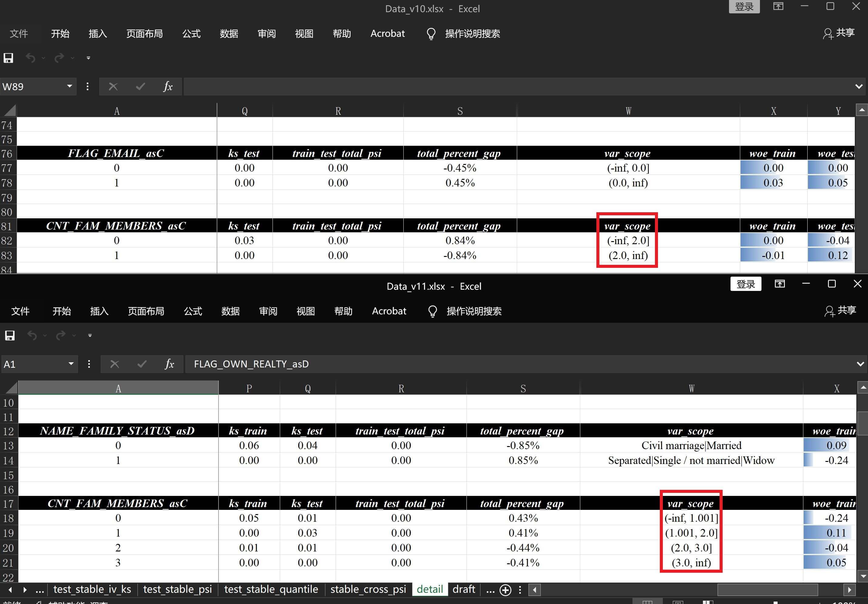Click Save icon in Data_v10 toolbar
Screen dimensions: 868x604
pos(8,58)
